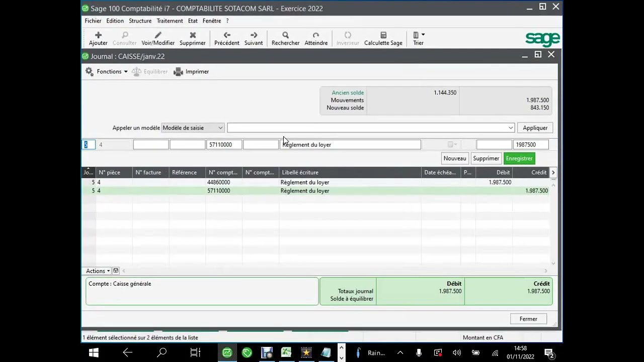644x362 pixels.
Task: Open the Etat menu
Action: pyautogui.click(x=193, y=21)
